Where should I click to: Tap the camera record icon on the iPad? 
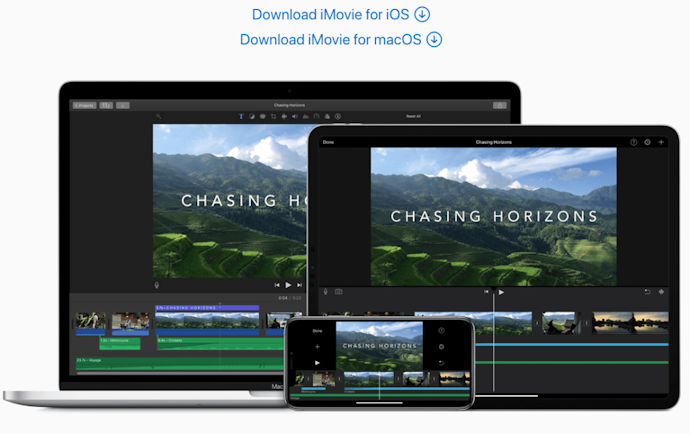point(338,292)
